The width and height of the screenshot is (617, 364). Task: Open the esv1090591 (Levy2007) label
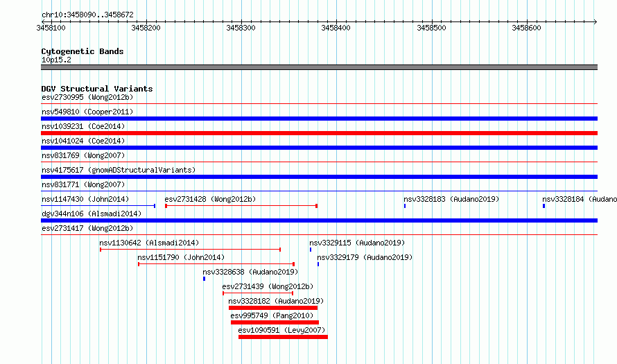[281, 330]
